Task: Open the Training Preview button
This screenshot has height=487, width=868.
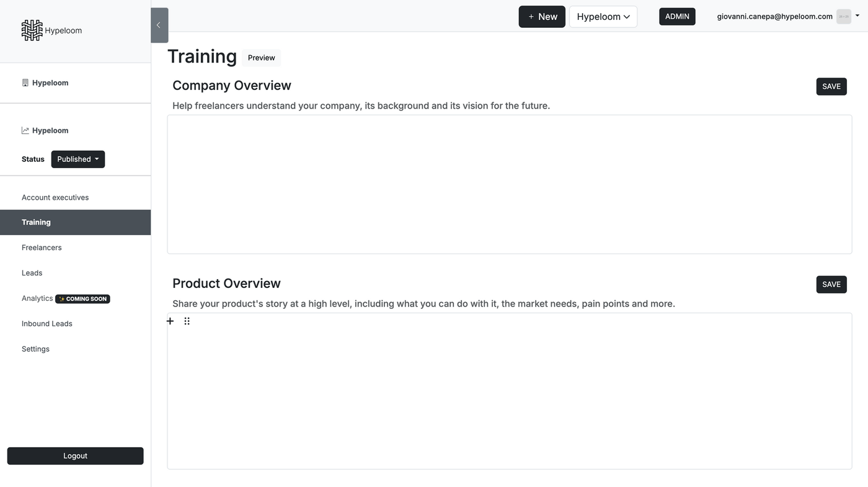Action: point(261,58)
